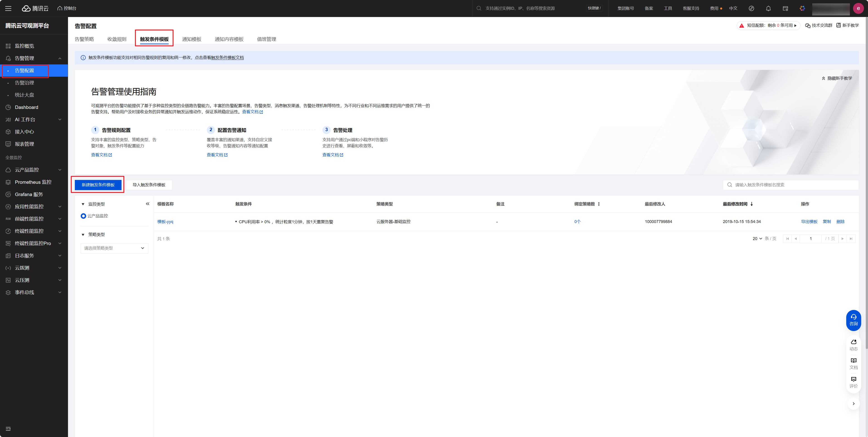The width and height of the screenshot is (868, 437).
Task: Open 技术交流群
Action: coord(819,26)
